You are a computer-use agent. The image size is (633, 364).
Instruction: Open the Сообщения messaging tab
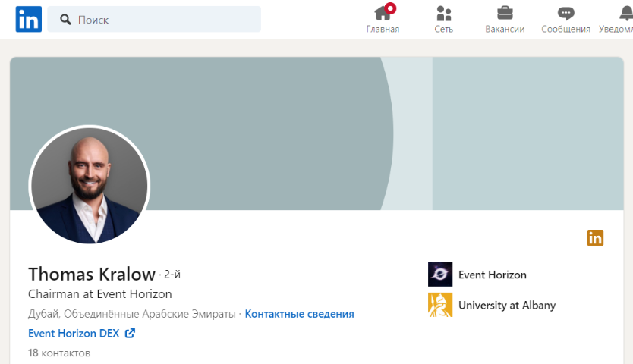coord(565,19)
